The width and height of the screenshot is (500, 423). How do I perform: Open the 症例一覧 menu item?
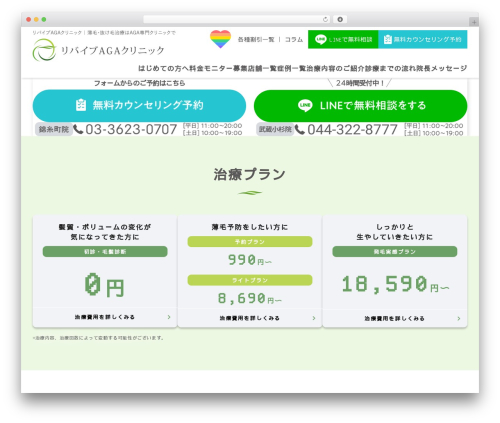coord(292,68)
